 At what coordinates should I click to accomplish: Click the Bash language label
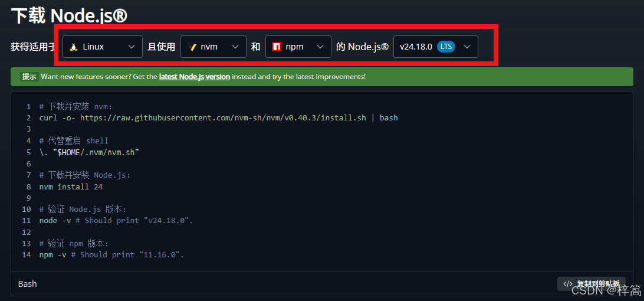pyautogui.click(x=28, y=284)
